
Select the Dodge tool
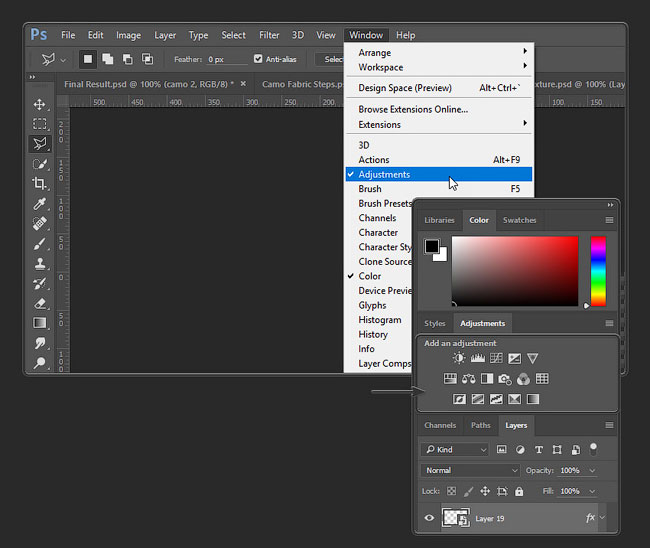pos(40,363)
